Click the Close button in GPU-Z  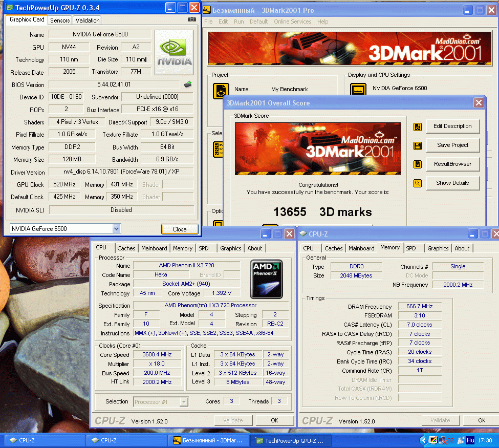pos(180,229)
